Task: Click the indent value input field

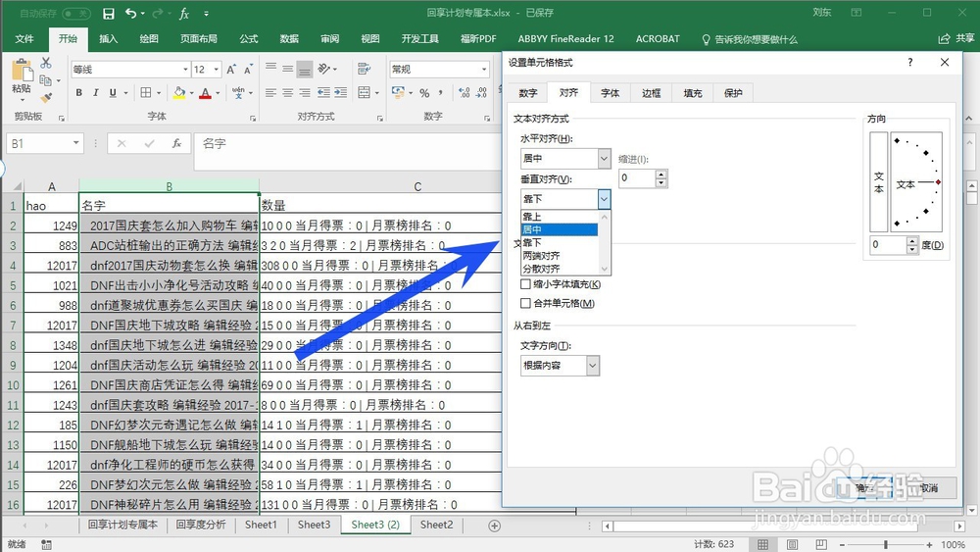Action: (637, 178)
